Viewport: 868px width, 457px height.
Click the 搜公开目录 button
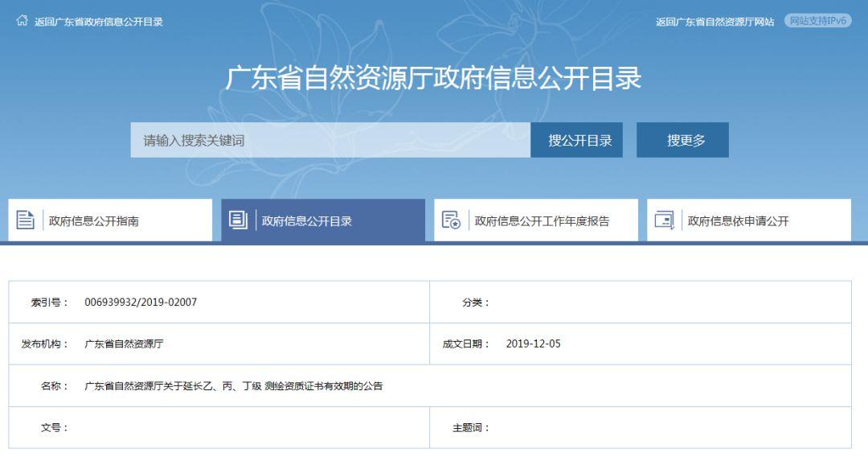[577, 140]
